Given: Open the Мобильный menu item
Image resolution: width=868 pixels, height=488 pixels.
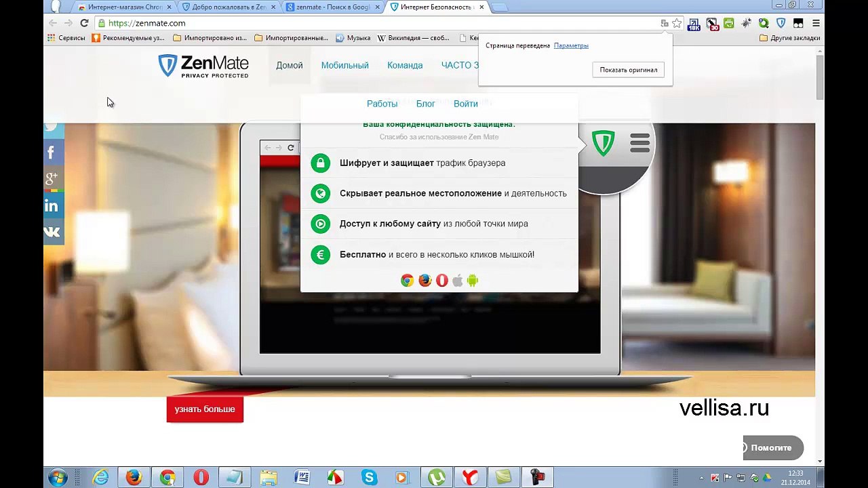Looking at the screenshot, I should (x=345, y=65).
